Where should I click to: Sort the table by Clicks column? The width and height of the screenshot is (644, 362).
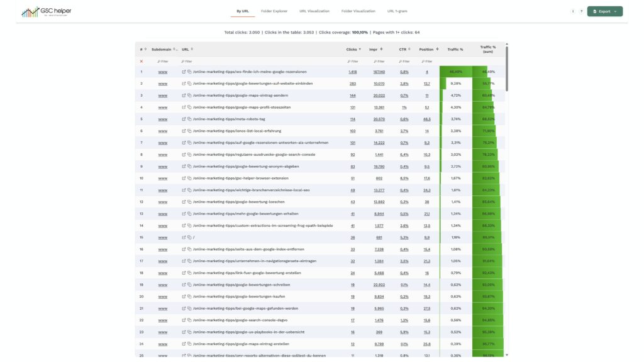352,49
